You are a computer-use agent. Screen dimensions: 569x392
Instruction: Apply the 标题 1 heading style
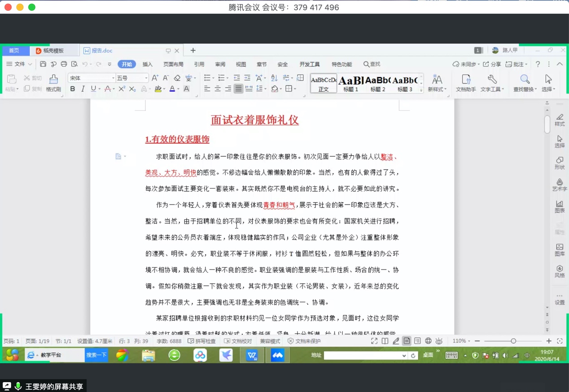click(x=350, y=83)
